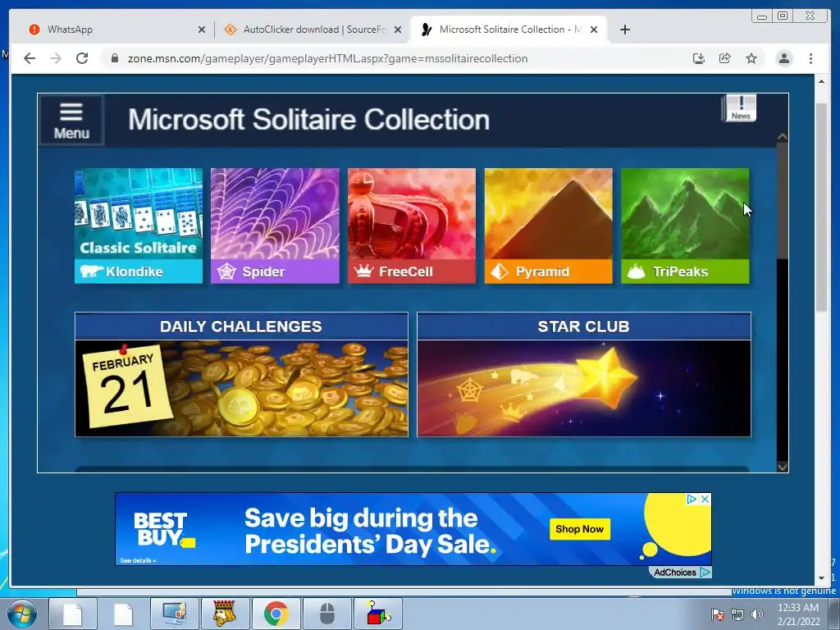Viewport: 840px width, 630px height.
Task: Click page scrollbar down arrow
Action: 822,578
